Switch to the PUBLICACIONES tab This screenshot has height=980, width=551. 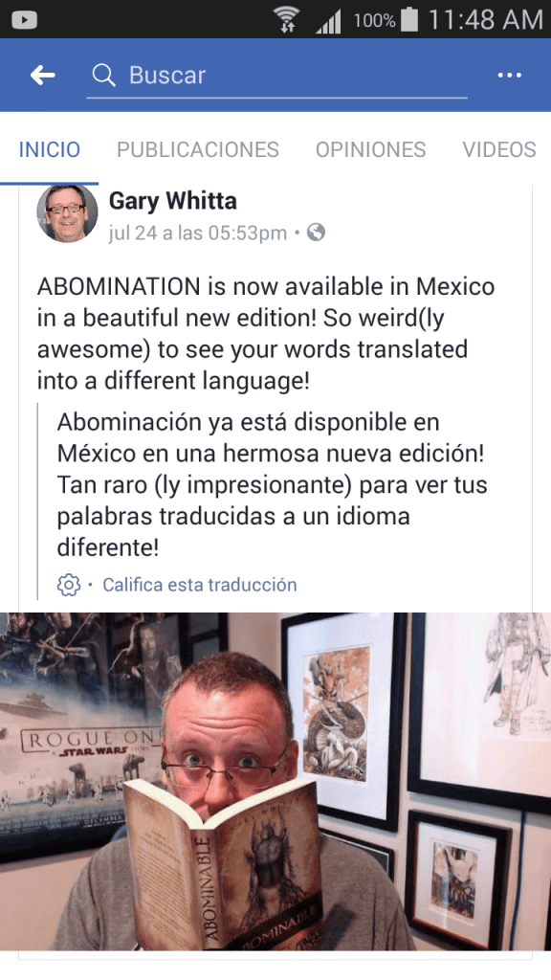[x=198, y=149]
